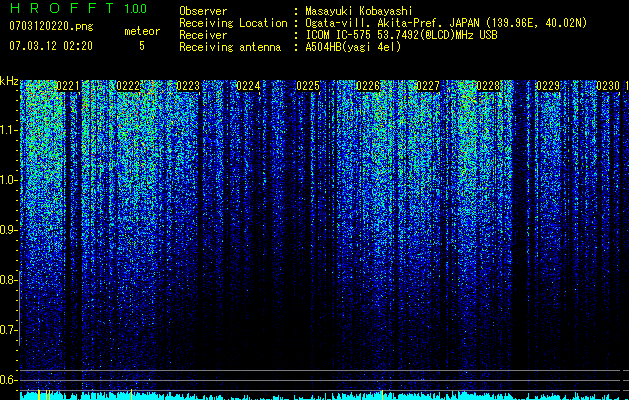Click the 0222 time marker
629x400 pixels.
pyautogui.click(x=128, y=86)
